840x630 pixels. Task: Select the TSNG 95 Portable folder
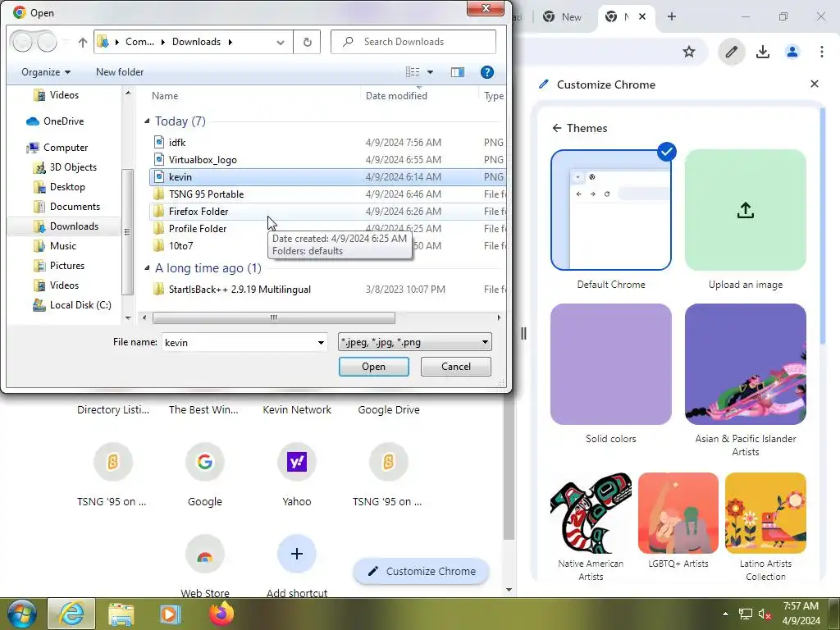(327, 194)
